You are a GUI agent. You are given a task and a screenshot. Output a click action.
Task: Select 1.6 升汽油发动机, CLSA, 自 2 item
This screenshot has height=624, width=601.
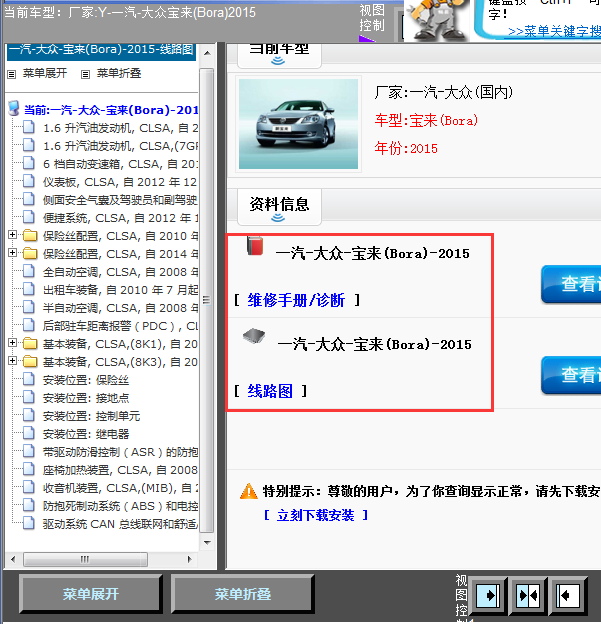(120, 128)
